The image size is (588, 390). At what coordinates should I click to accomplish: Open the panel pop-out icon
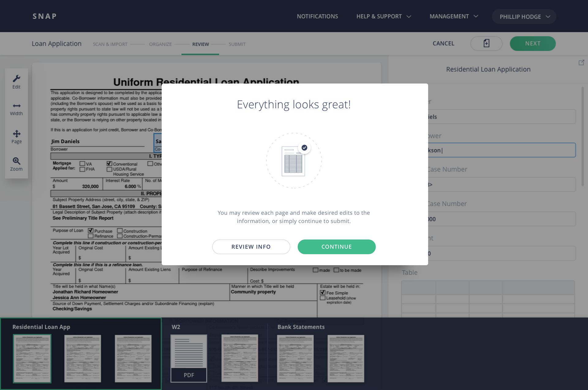tap(581, 63)
